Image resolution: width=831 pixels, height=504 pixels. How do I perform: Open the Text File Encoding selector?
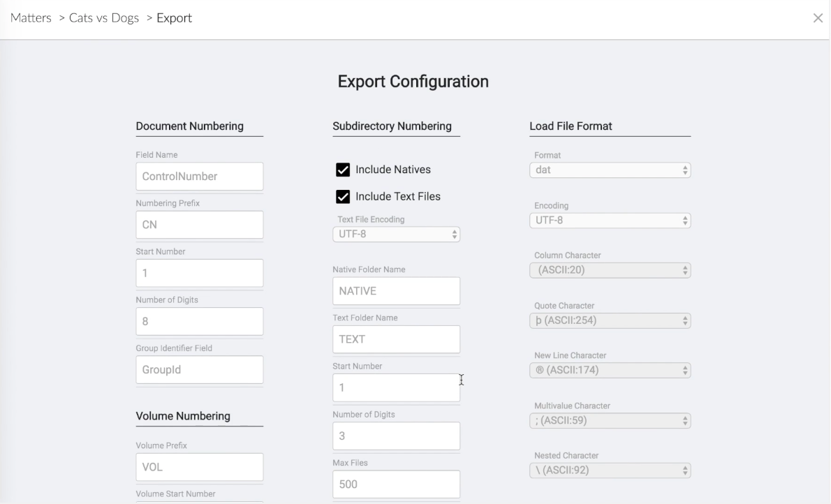point(396,234)
